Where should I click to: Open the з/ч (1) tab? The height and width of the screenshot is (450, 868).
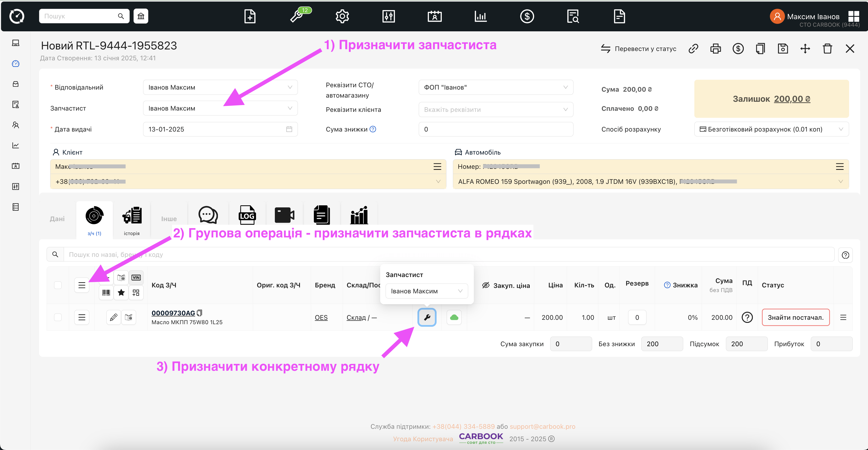(94, 220)
